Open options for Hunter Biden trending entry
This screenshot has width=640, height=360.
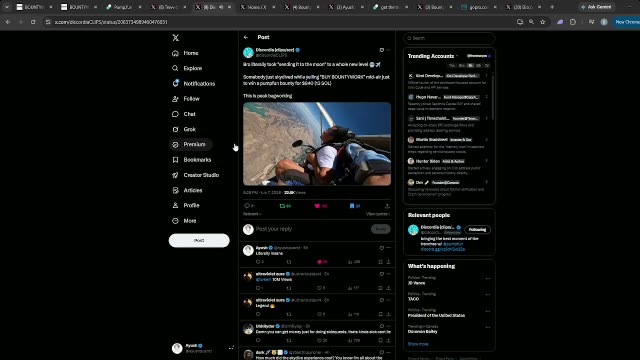coord(486,161)
